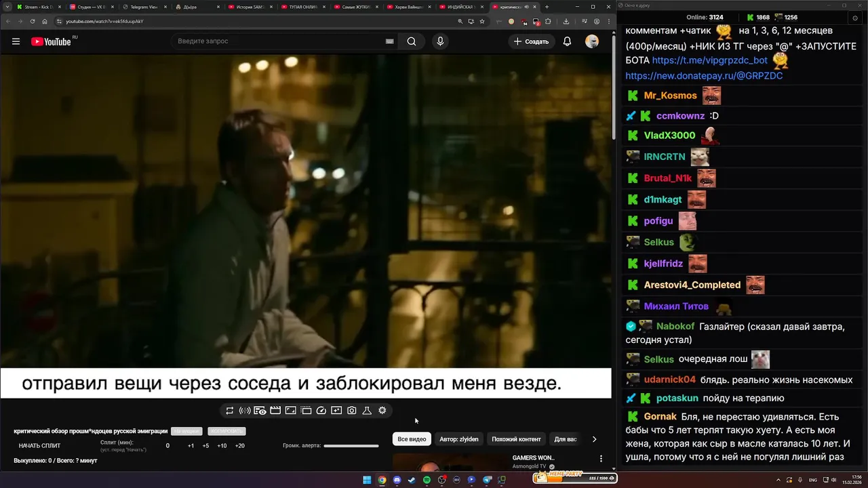Click the Mr_Kosmos username in chat
This screenshot has height=488, width=868.
click(x=671, y=96)
